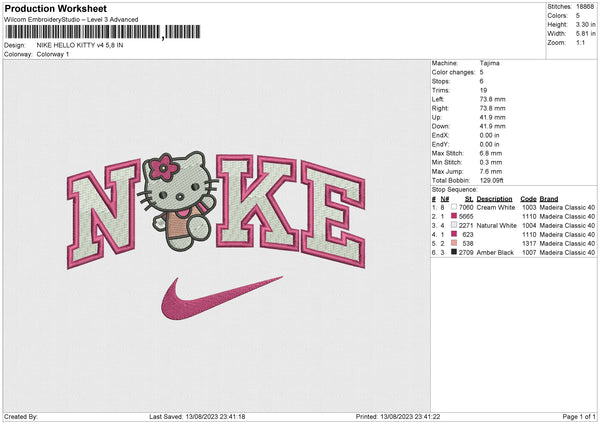This screenshot has height=424, width=600.
Task: Click thread code '1317' in the Code column
Action: point(529,243)
